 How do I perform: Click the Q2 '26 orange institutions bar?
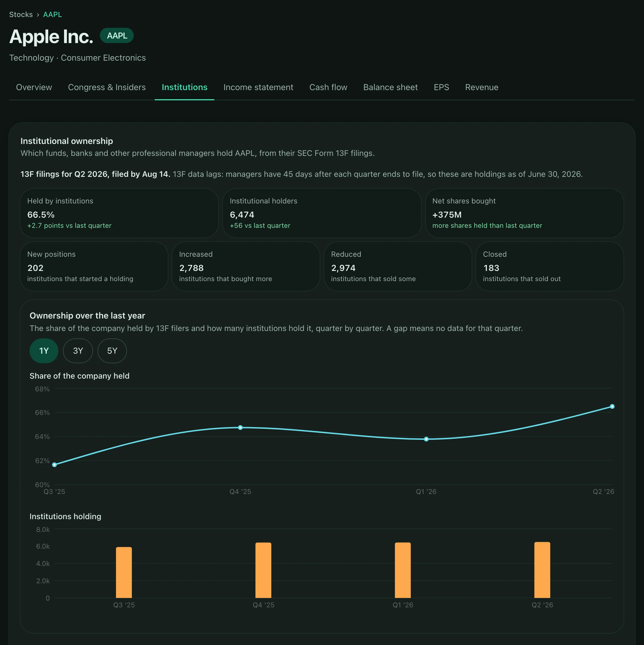coord(542,570)
